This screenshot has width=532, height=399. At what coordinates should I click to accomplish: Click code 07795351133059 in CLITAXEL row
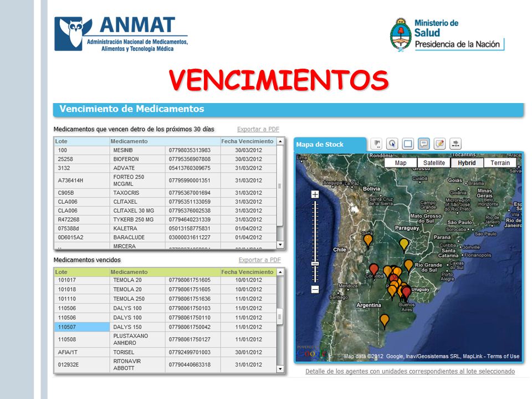190,202
